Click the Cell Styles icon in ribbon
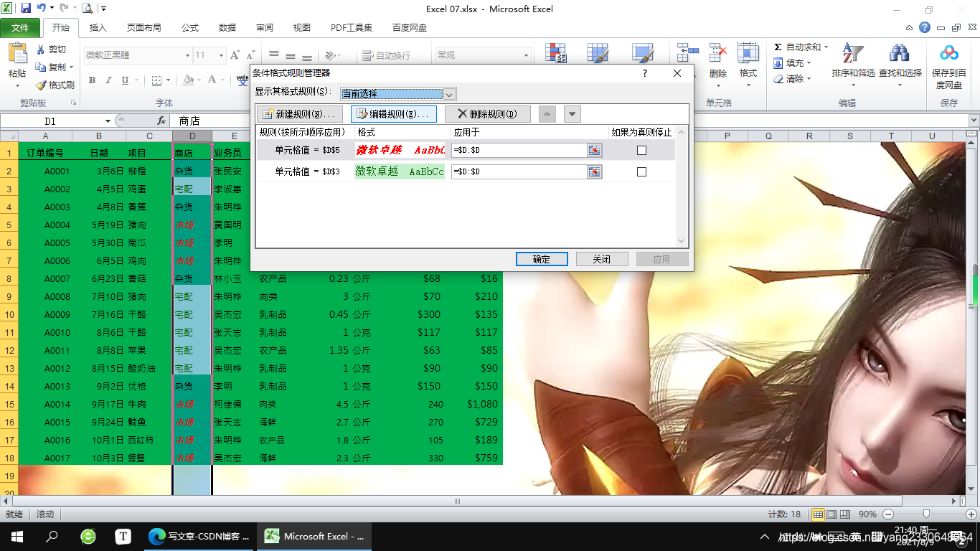The width and height of the screenshot is (980, 551). [x=642, y=54]
